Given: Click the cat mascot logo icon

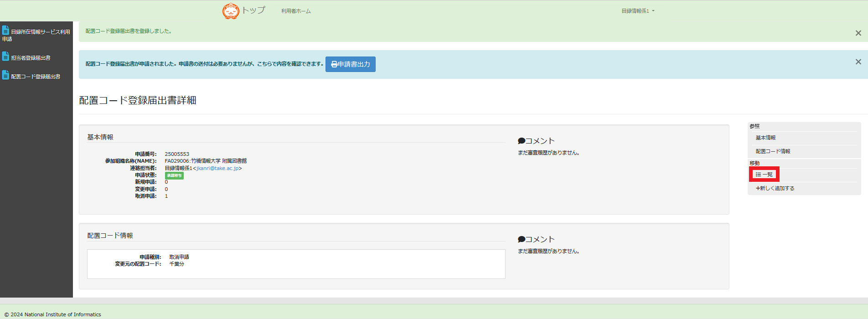Looking at the screenshot, I should (x=231, y=10).
